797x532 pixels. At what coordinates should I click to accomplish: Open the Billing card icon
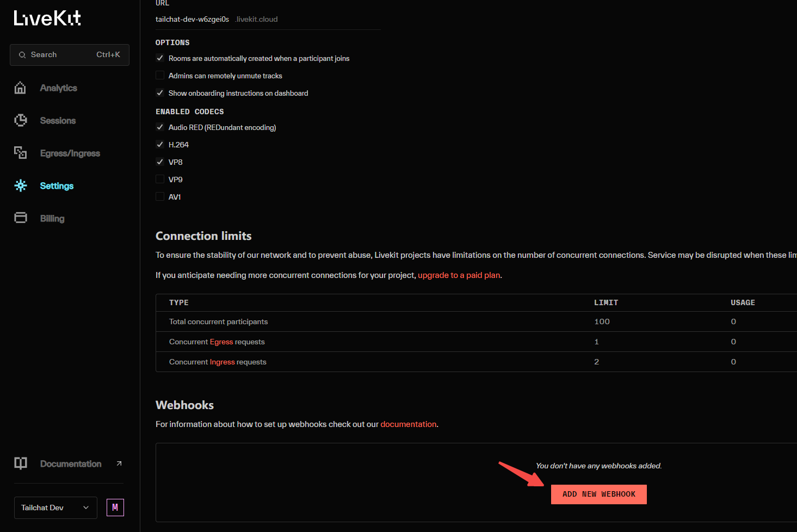click(21, 218)
